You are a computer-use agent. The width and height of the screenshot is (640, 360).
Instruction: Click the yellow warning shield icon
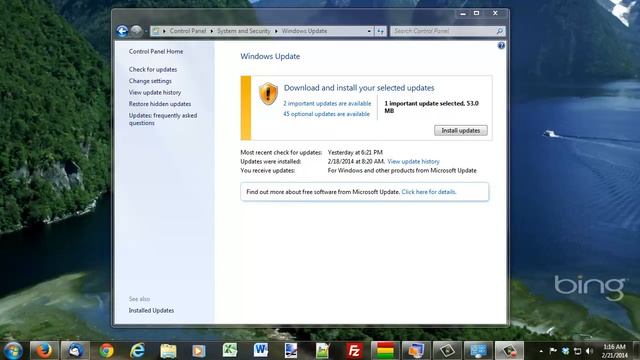(268, 93)
